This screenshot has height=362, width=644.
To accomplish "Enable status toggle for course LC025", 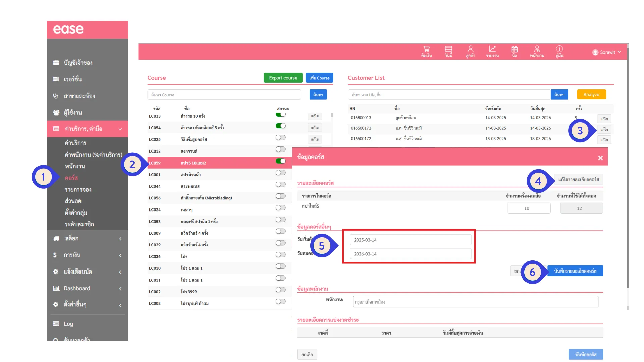I will tap(281, 138).
